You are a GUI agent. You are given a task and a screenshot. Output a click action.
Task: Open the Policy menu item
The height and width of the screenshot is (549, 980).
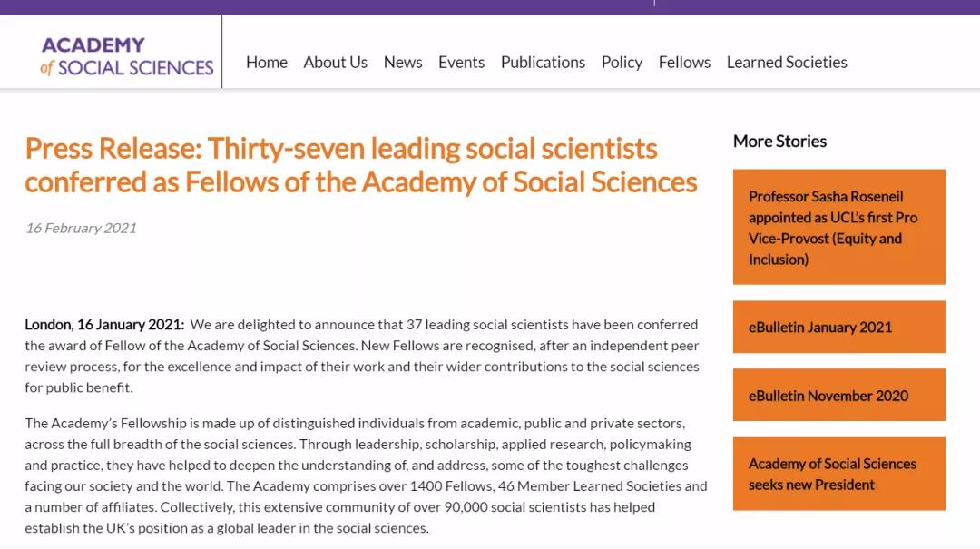coord(622,62)
